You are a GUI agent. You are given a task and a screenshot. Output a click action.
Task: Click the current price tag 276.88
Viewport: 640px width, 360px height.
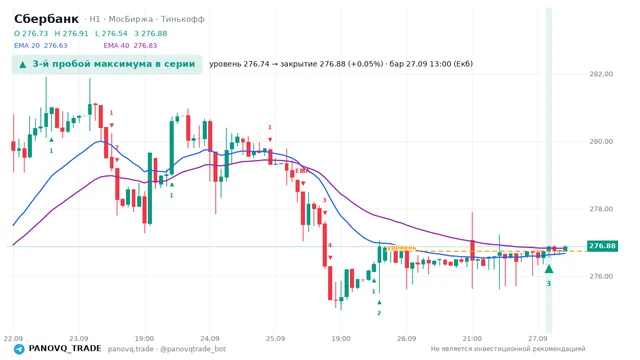[602, 246]
